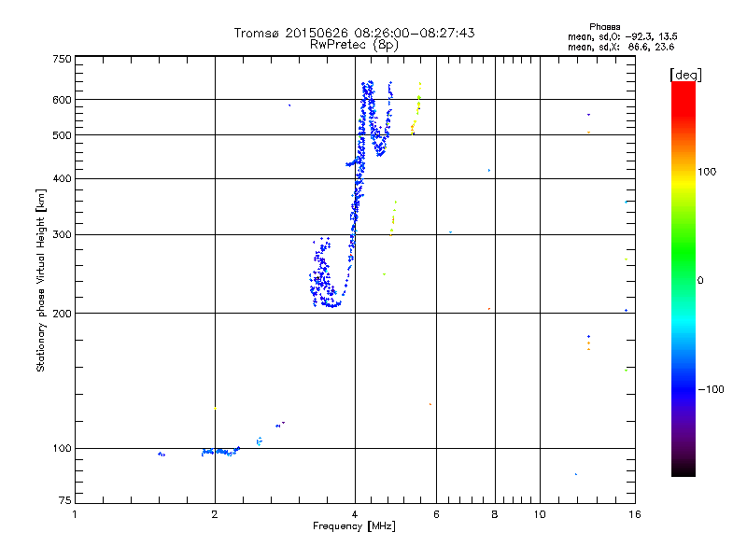
Task: Click the 'mean, sd,X: 86.6, 23.6' line
Action: pos(621,47)
